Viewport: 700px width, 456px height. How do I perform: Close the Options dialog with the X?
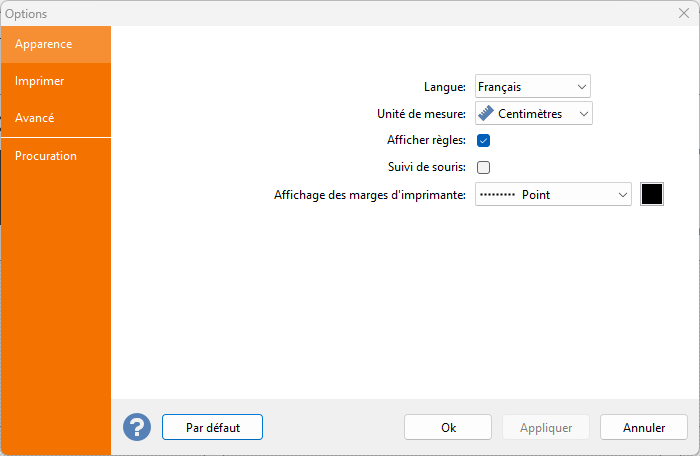pyautogui.click(x=683, y=13)
